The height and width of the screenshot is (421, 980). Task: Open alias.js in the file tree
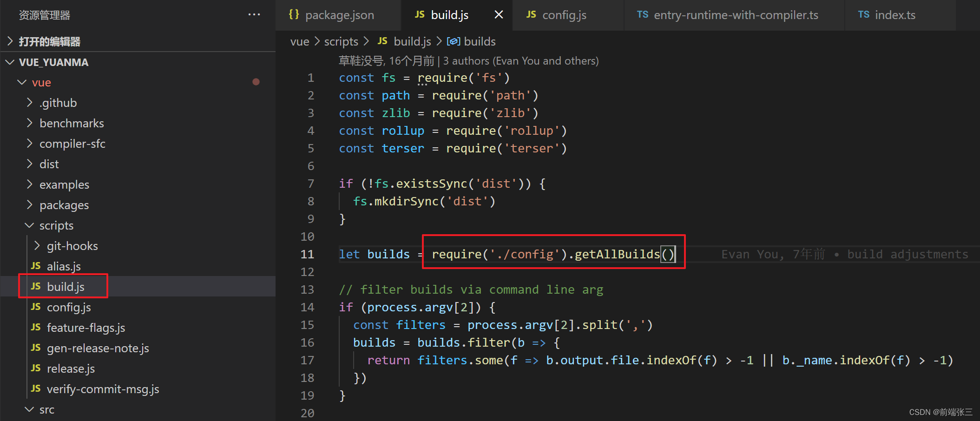(x=138, y=266)
